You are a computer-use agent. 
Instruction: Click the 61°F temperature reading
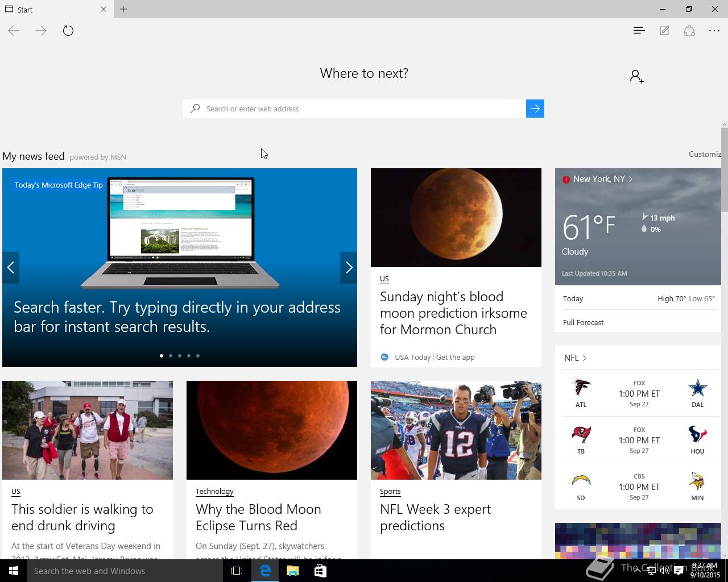pyautogui.click(x=589, y=227)
